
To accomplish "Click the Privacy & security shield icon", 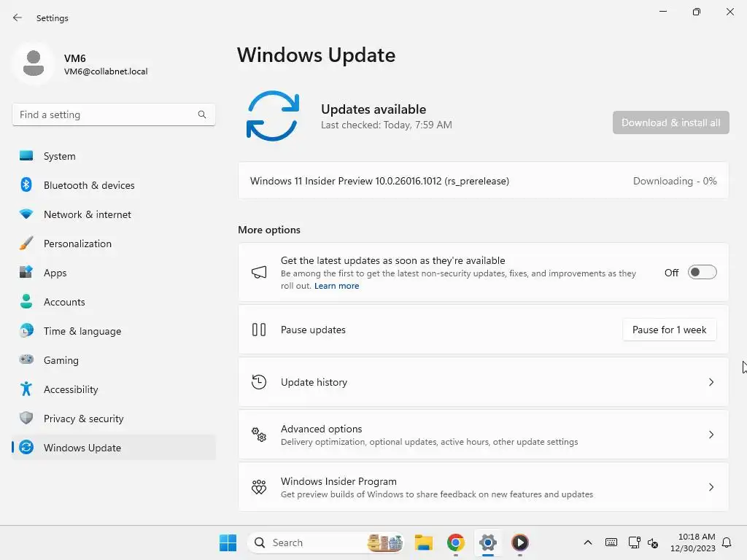I will point(26,418).
